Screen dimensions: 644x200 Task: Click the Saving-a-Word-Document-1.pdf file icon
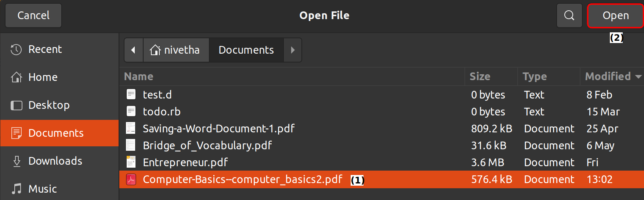(131, 128)
